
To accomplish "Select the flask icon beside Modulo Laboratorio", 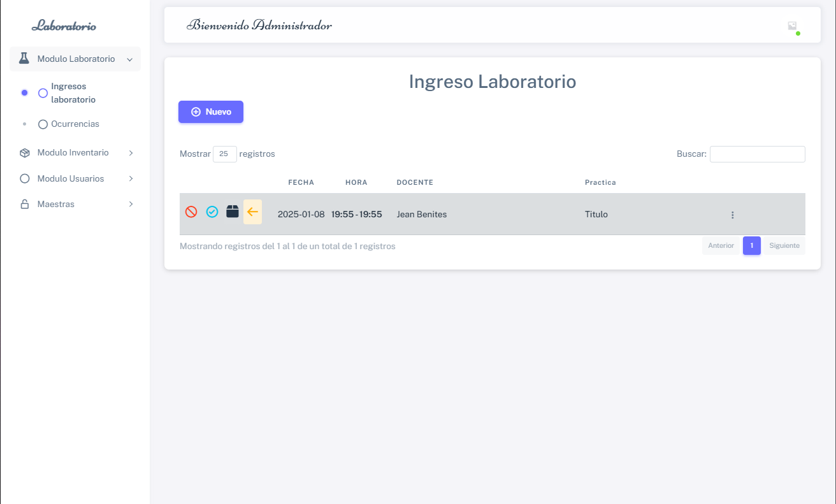I will point(24,58).
